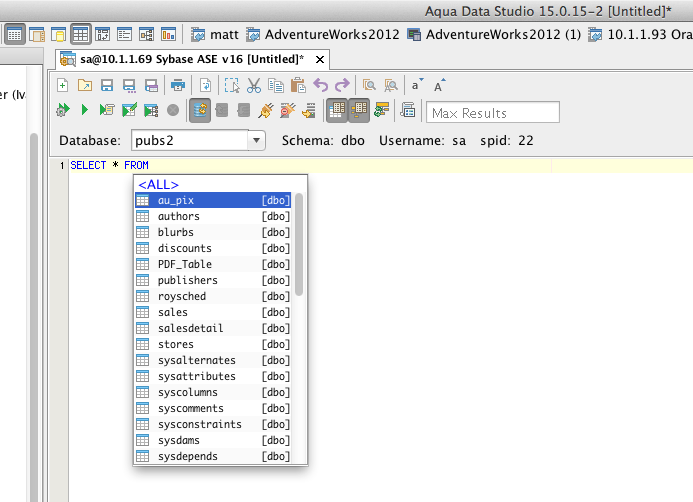Click the Select All dashed-rectangle icon
693x502 pixels.
[232, 85]
